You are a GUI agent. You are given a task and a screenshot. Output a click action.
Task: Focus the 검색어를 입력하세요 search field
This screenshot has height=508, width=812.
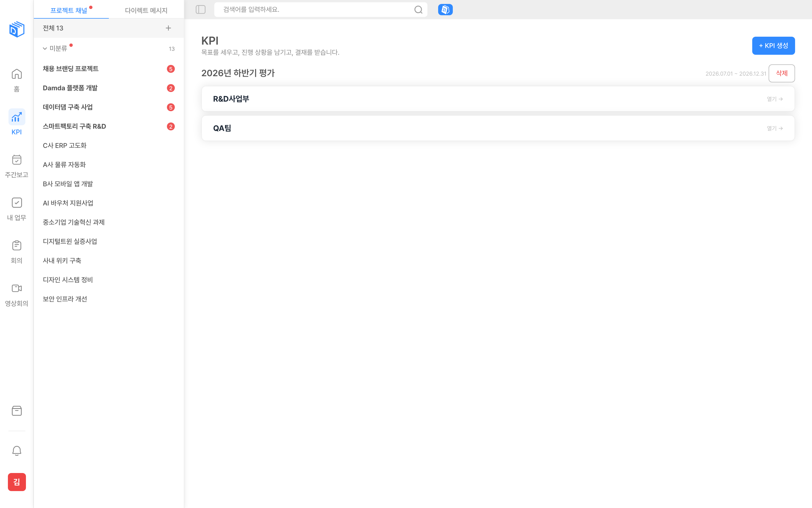pyautogui.click(x=321, y=10)
